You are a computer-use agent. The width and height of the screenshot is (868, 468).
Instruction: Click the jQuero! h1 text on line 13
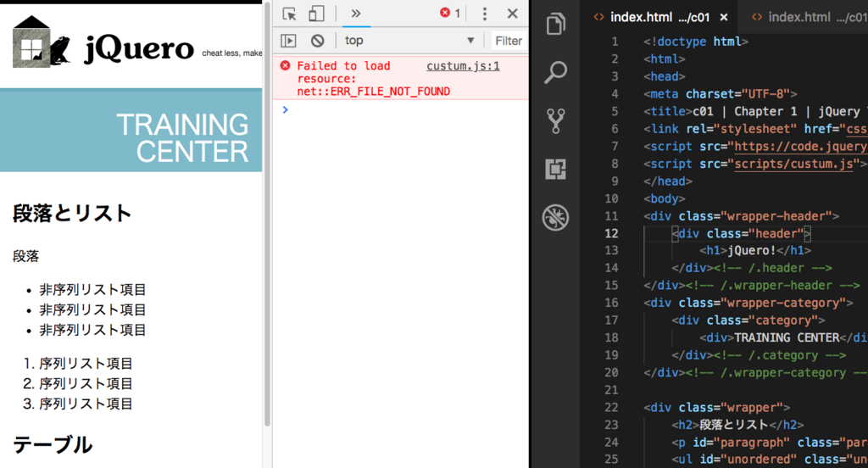tap(752, 250)
